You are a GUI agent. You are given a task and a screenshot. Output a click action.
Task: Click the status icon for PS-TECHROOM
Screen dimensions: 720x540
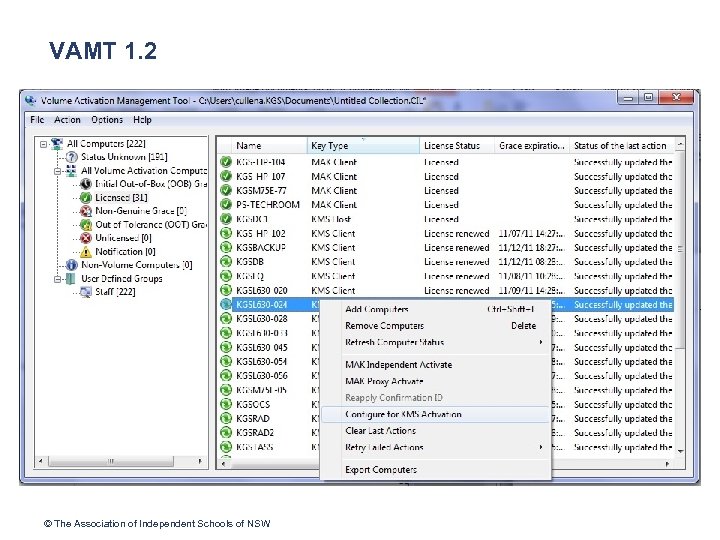pos(225,205)
